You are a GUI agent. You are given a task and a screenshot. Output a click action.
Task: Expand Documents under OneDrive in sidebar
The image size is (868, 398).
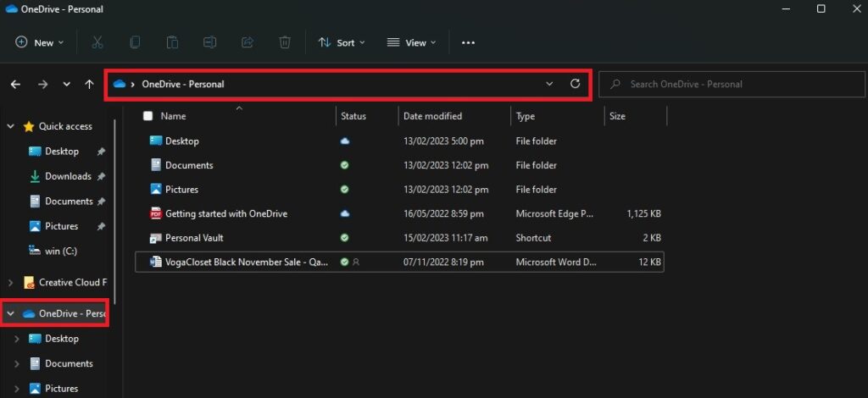(x=17, y=364)
